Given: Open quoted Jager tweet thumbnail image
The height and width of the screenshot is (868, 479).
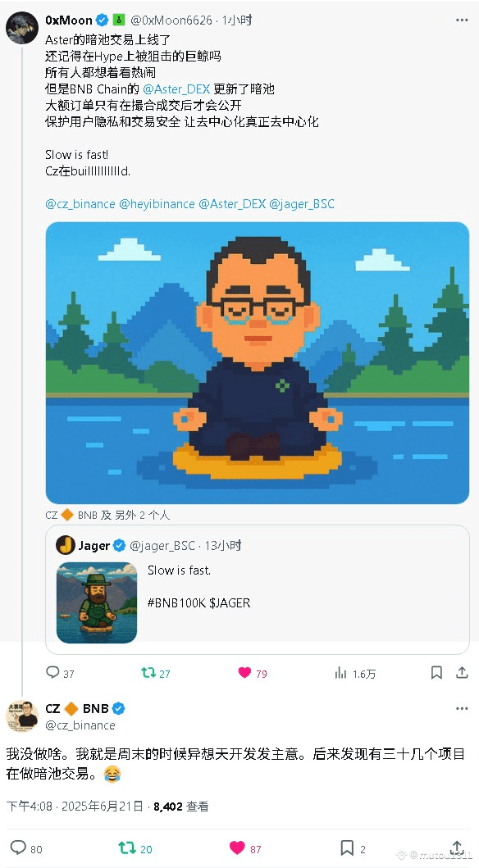Looking at the screenshot, I should coord(97,602).
